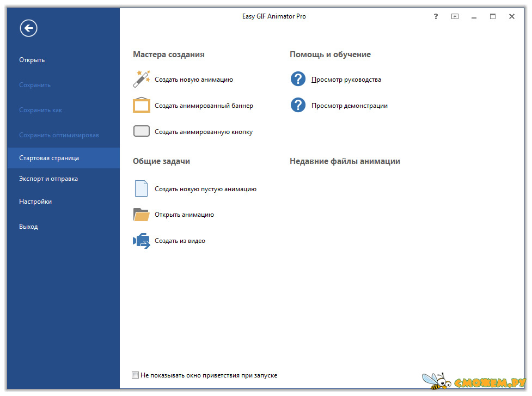Maximize the Easy GIF Animator window
Viewport: 532px width, 396px height.
point(493,16)
